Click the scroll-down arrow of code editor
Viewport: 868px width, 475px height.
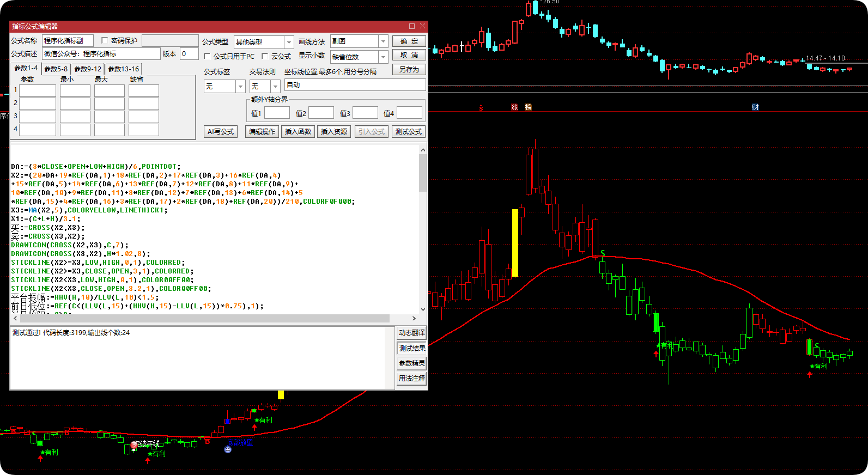[423, 309]
